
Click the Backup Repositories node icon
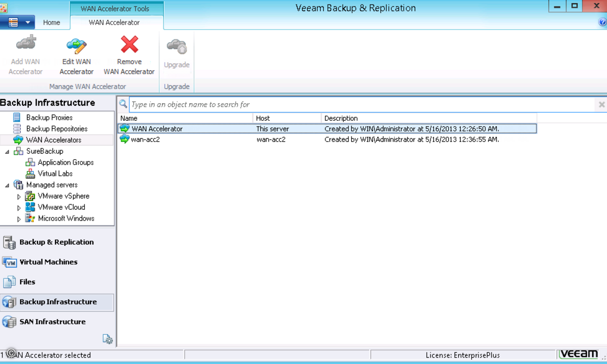tap(17, 128)
